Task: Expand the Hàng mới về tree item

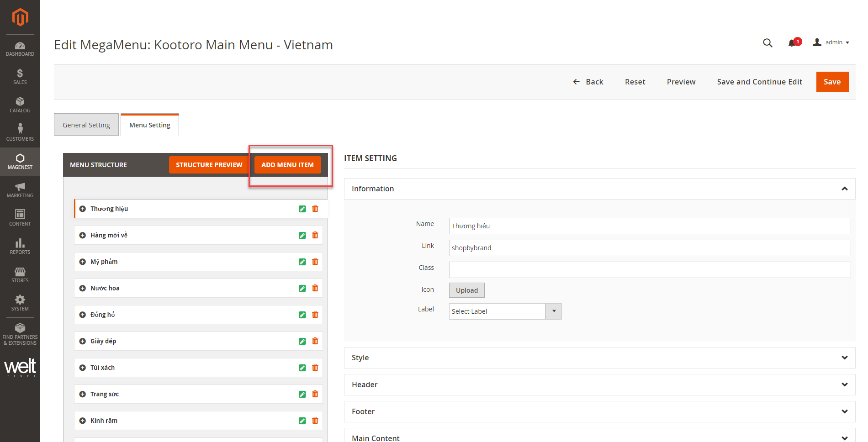Action: coord(83,235)
